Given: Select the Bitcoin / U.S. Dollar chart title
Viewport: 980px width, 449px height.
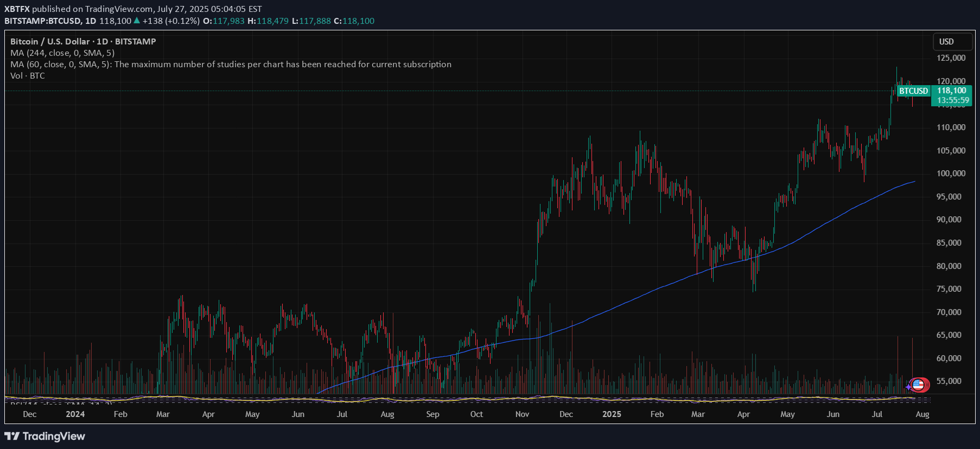Looking at the screenshot, I should tap(83, 41).
